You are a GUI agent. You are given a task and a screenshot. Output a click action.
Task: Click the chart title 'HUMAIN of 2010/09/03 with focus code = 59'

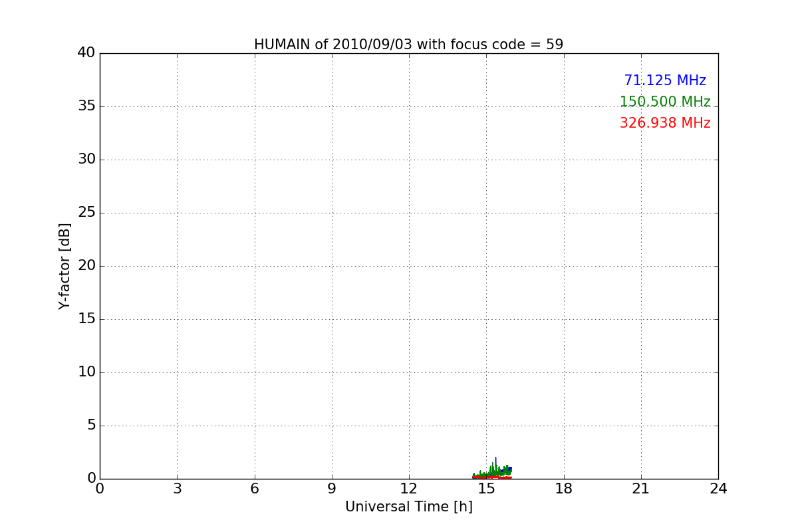click(408, 45)
